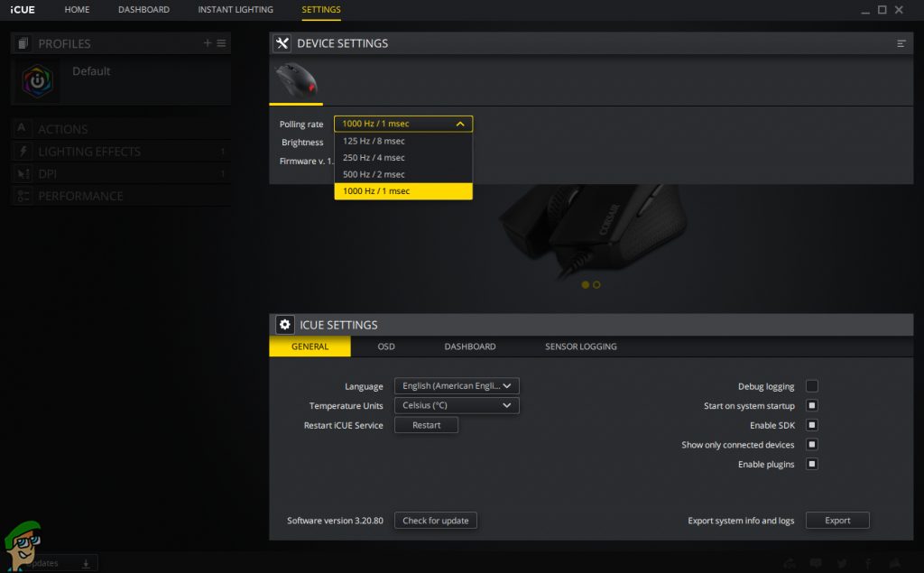Open the Language dropdown
The height and width of the screenshot is (573, 924).
pyautogui.click(x=457, y=386)
